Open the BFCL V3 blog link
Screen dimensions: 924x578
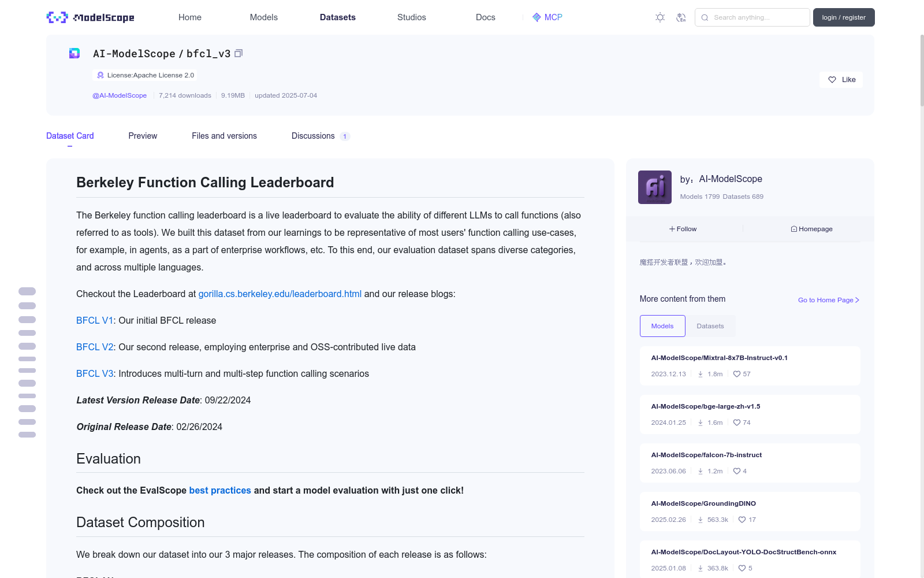point(95,373)
